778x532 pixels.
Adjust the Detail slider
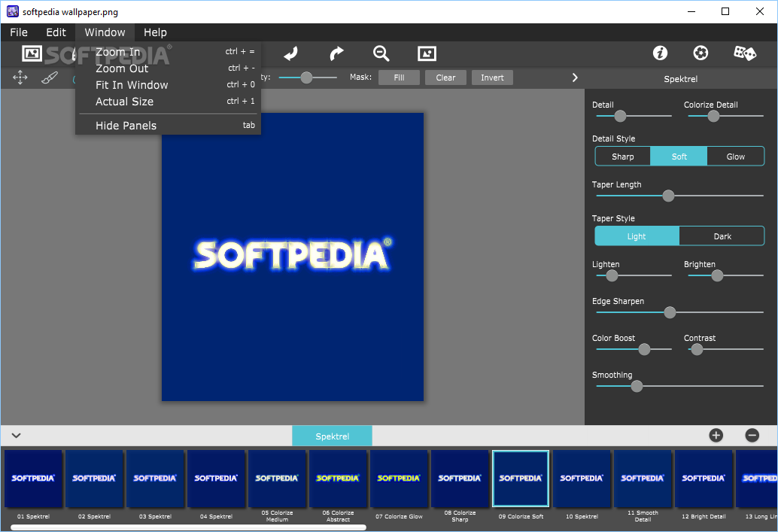pyautogui.click(x=620, y=116)
